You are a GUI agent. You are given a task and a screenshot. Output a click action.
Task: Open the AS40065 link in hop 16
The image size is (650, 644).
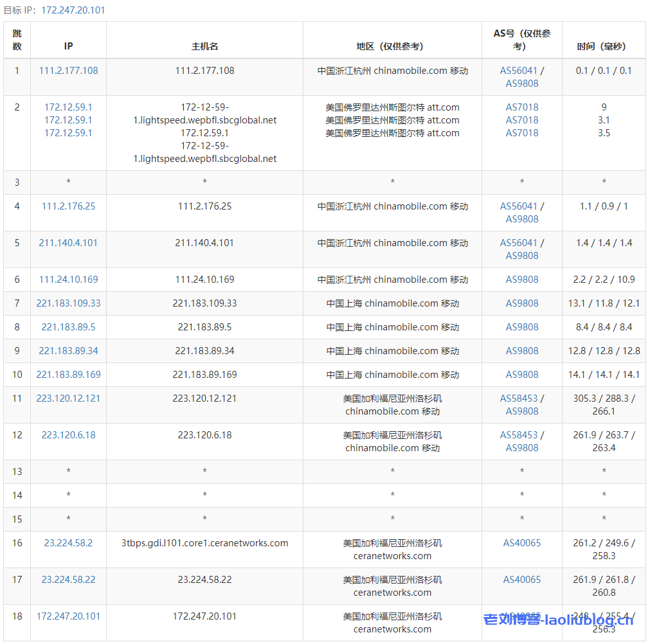pos(521,543)
